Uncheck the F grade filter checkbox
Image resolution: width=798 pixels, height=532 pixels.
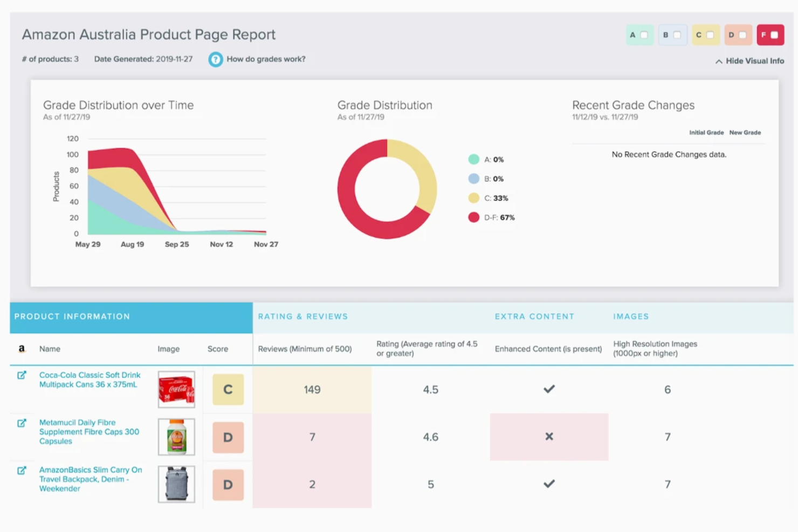pyautogui.click(x=775, y=34)
